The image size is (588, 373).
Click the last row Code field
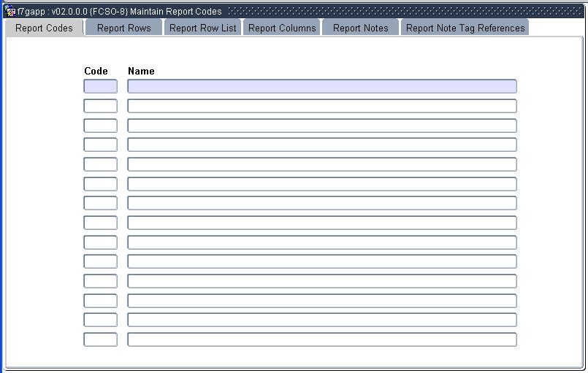pyautogui.click(x=100, y=339)
